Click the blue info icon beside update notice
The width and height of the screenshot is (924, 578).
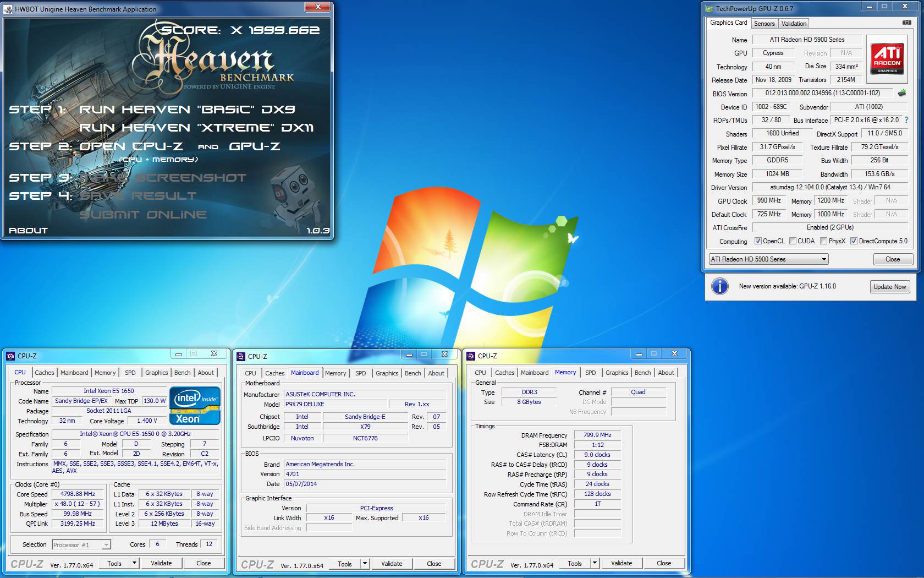coord(720,286)
